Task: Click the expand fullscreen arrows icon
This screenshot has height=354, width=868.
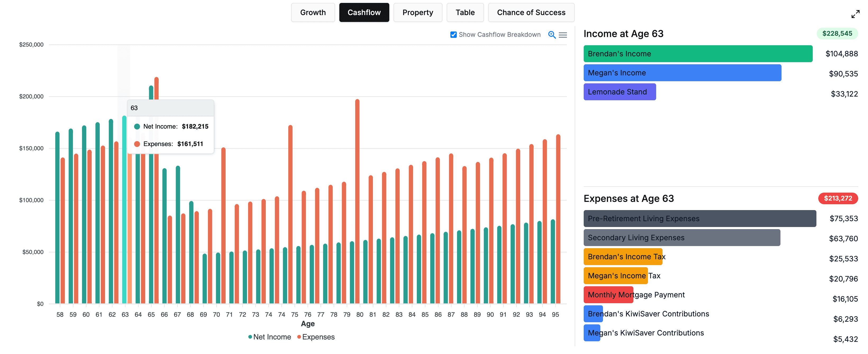Action: pos(855,14)
